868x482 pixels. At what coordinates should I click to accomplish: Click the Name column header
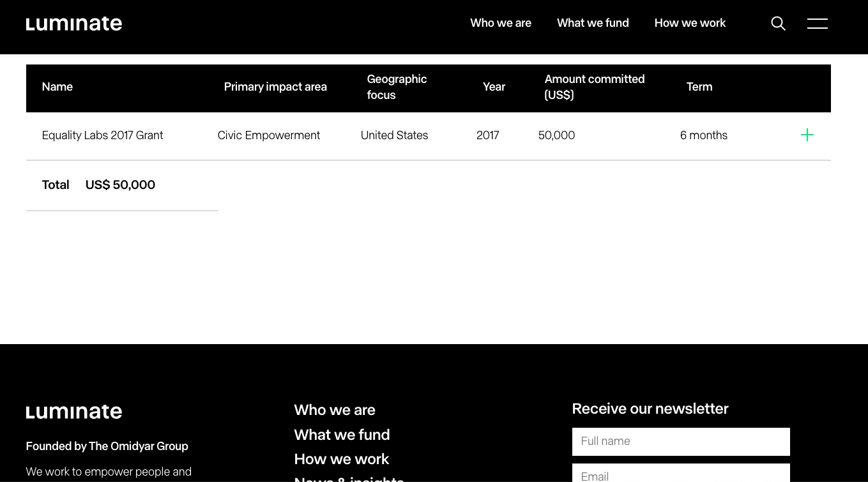point(57,87)
